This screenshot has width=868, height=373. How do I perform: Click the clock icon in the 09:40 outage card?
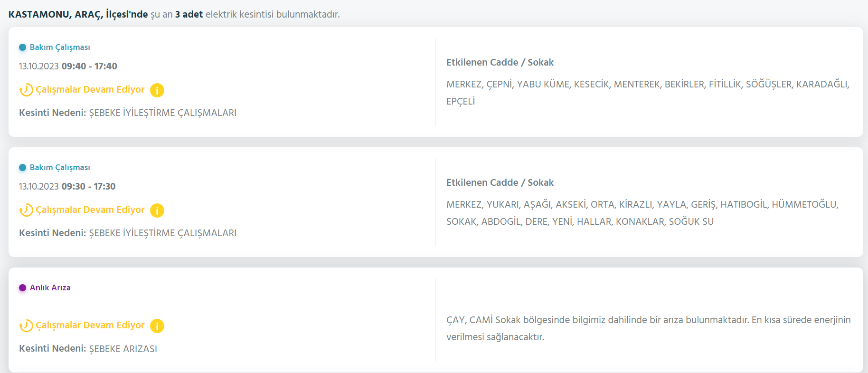pyautogui.click(x=26, y=90)
